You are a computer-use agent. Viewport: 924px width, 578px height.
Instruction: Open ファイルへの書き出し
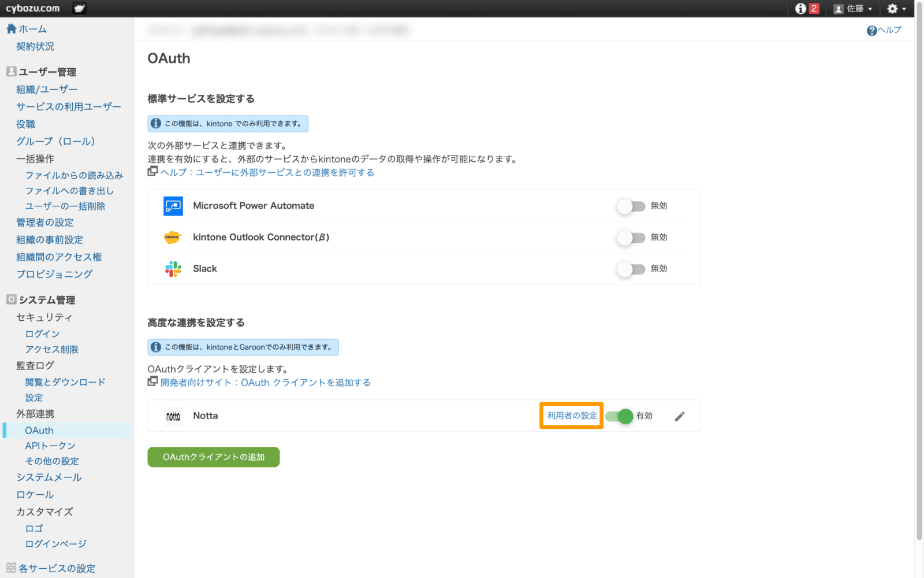(x=69, y=191)
